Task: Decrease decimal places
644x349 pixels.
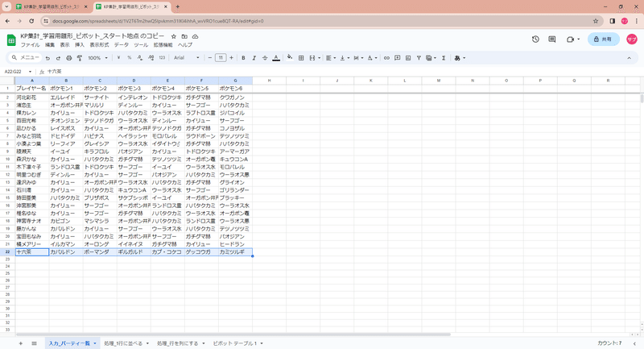Action: tap(140, 58)
